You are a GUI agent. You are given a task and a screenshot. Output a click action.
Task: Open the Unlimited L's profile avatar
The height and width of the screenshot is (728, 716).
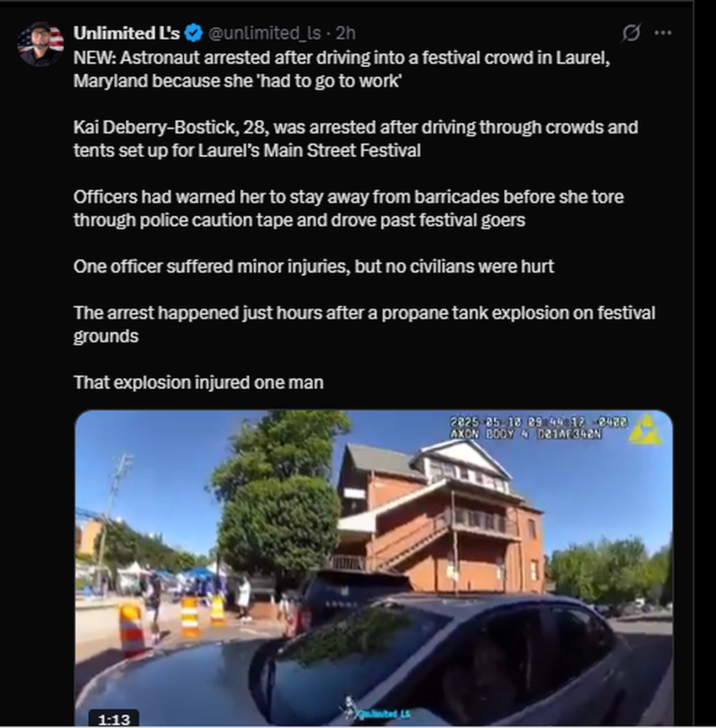41,43
